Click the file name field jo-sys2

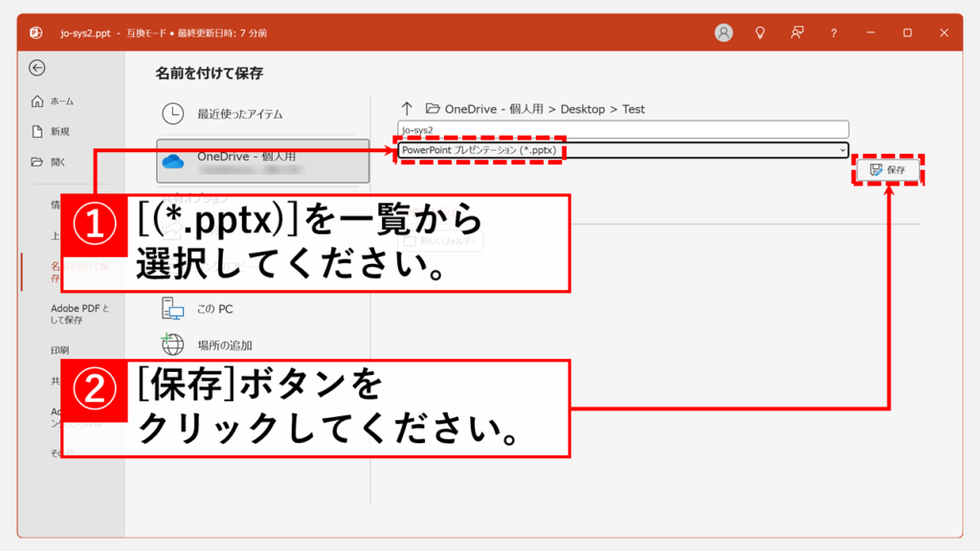(623, 129)
